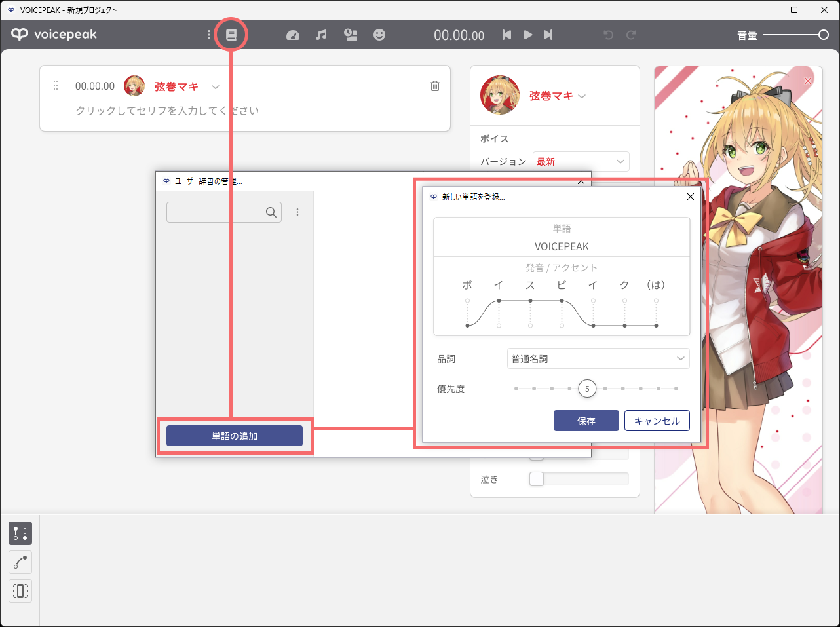
Task: Adjust the 泣き emotion slider
Action: point(537,479)
